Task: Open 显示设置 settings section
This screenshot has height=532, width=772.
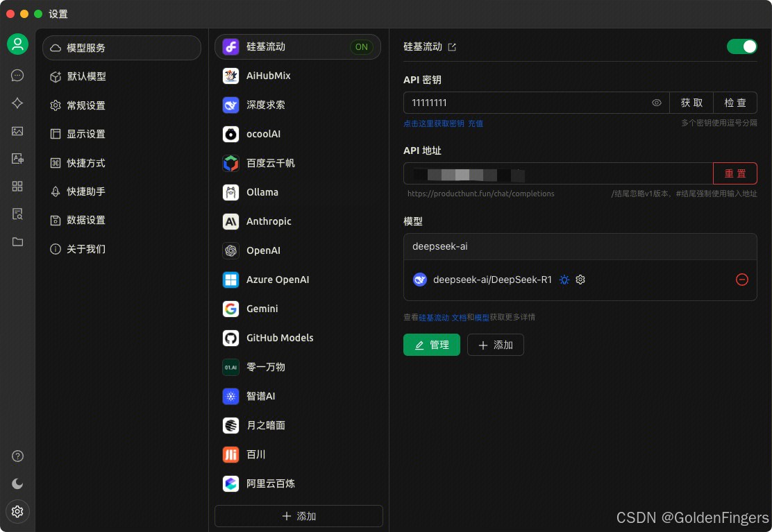Action: point(121,134)
